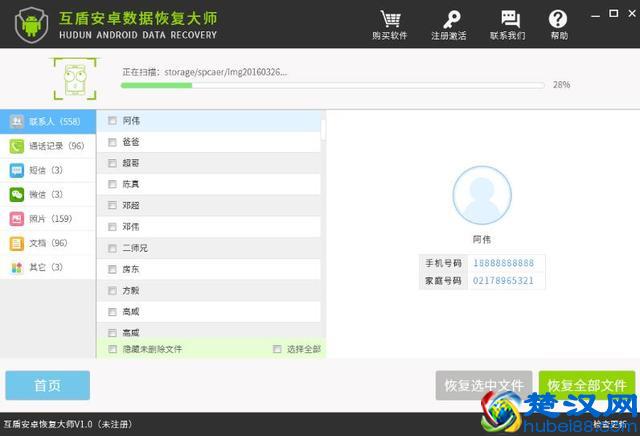Toggle the 选择全部 checkbox
Image resolution: width=640 pixels, height=436 pixels.
click(277, 349)
